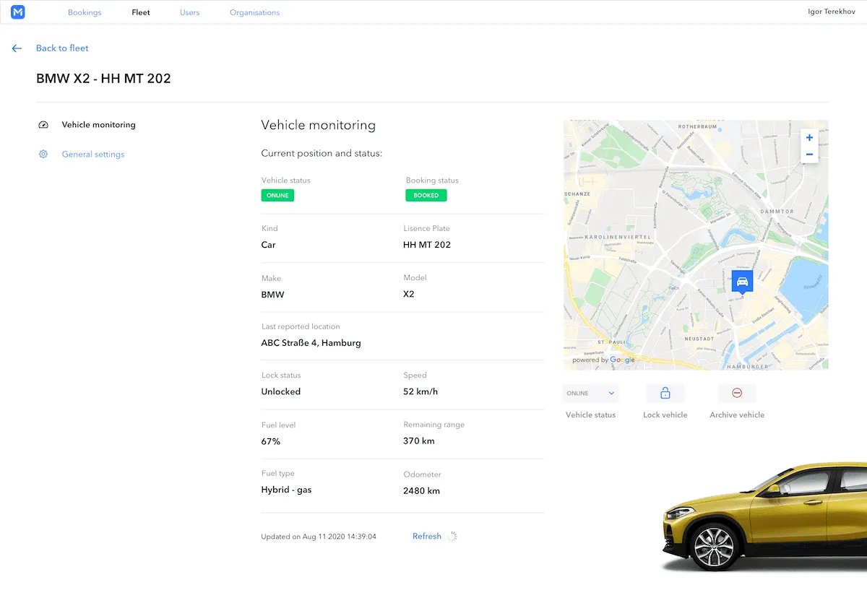Zoom out the map with the minus icon

pyautogui.click(x=809, y=153)
